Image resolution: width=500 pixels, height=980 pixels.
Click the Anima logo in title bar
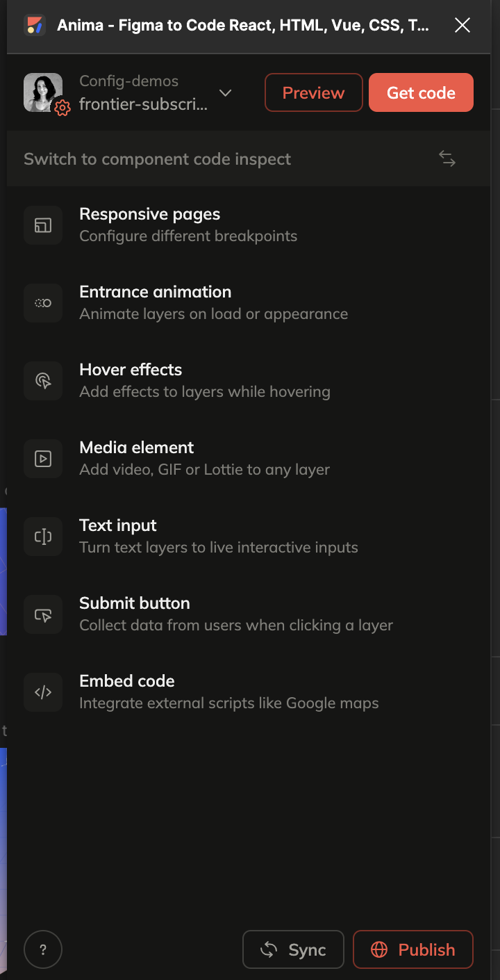(x=35, y=26)
